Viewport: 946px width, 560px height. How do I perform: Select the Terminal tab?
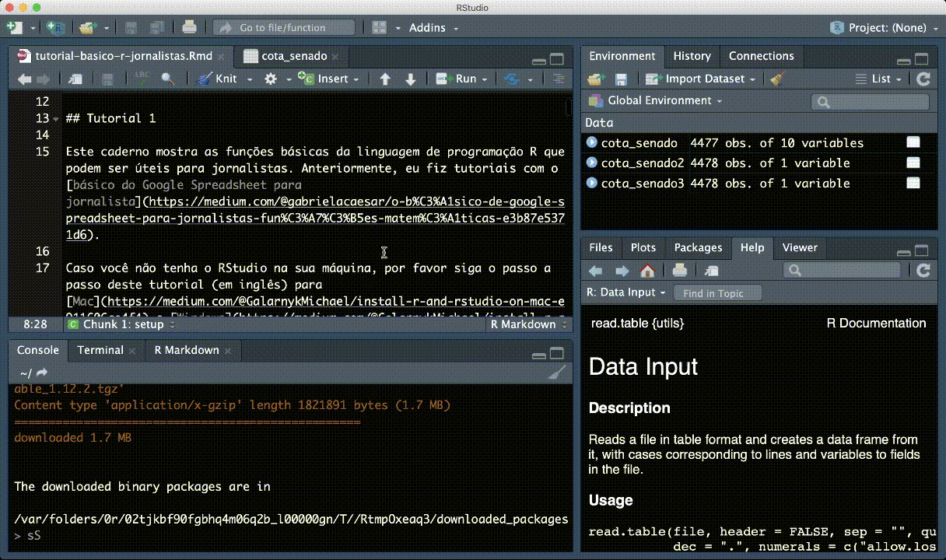100,350
